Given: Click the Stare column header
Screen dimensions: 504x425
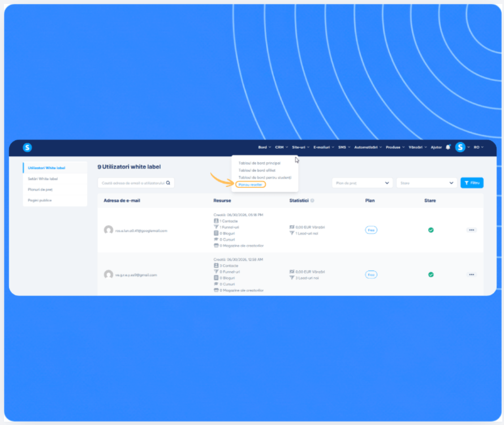Looking at the screenshot, I should (430, 200).
